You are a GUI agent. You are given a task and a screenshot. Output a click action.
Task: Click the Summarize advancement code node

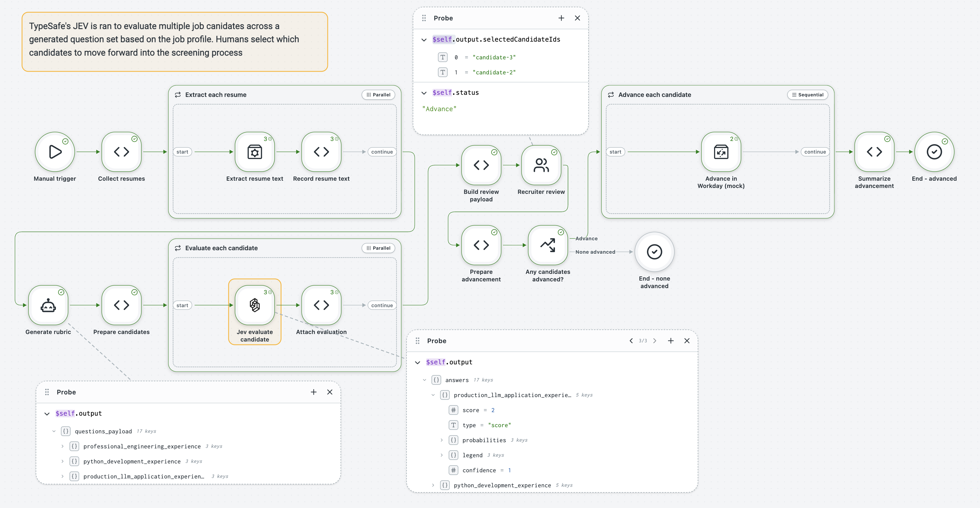[874, 152]
